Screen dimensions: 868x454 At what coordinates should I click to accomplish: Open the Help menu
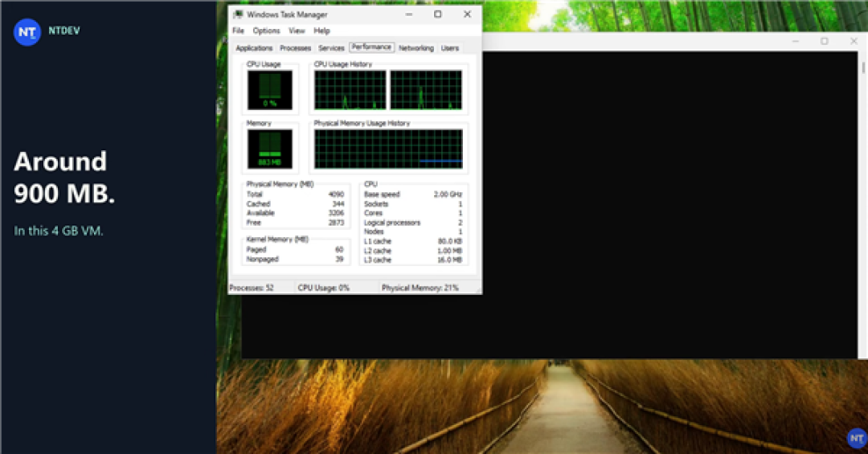tap(321, 31)
